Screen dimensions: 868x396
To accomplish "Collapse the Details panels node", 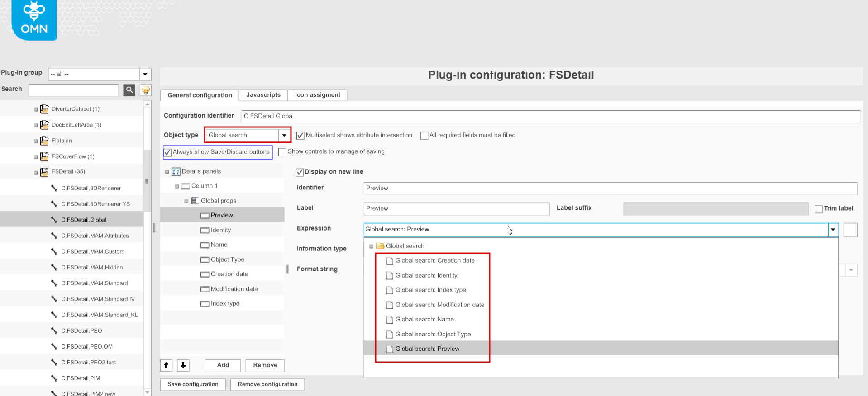I will pos(167,172).
